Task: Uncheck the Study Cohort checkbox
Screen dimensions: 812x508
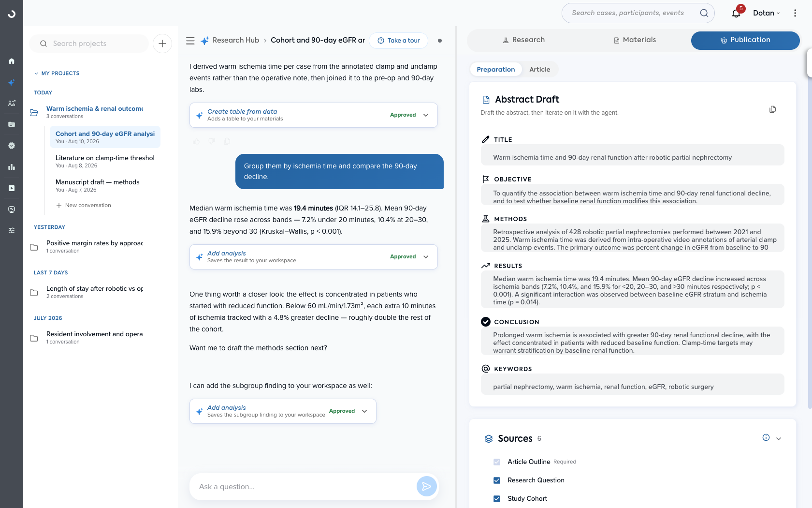Action: point(497,499)
